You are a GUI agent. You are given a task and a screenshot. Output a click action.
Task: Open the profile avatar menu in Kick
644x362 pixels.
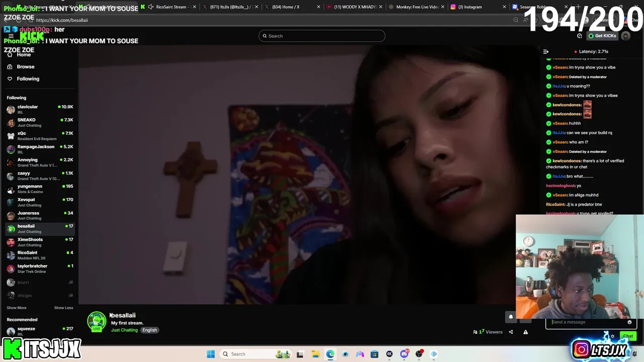pyautogui.click(x=626, y=36)
